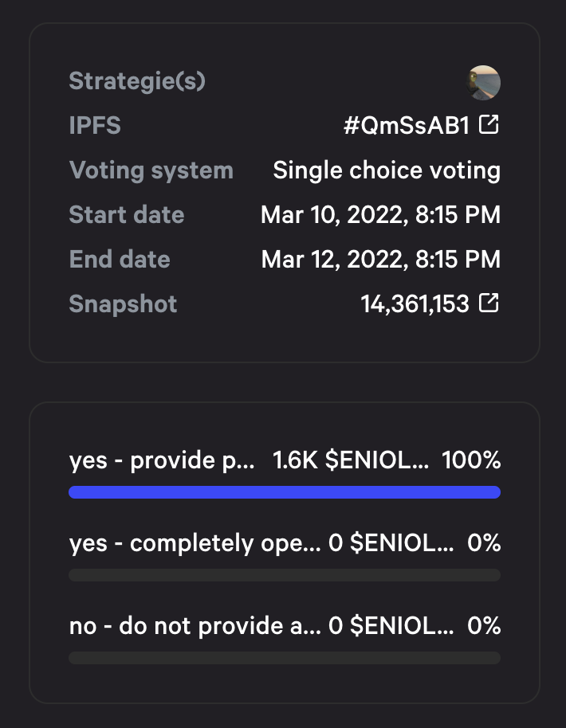Viewport: 566px width, 728px height.
Task: Open the #QmSsAB1 IPFS hash link
Action: click(407, 125)
